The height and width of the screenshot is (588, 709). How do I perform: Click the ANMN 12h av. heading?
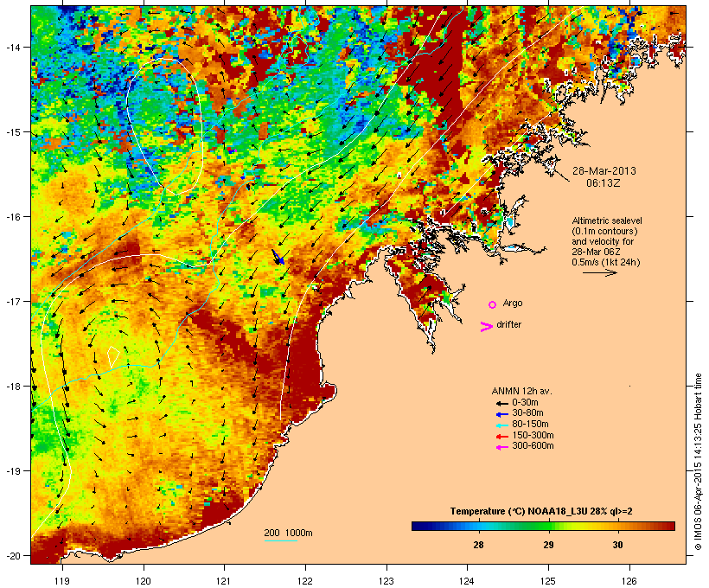(x=521, y=391)
